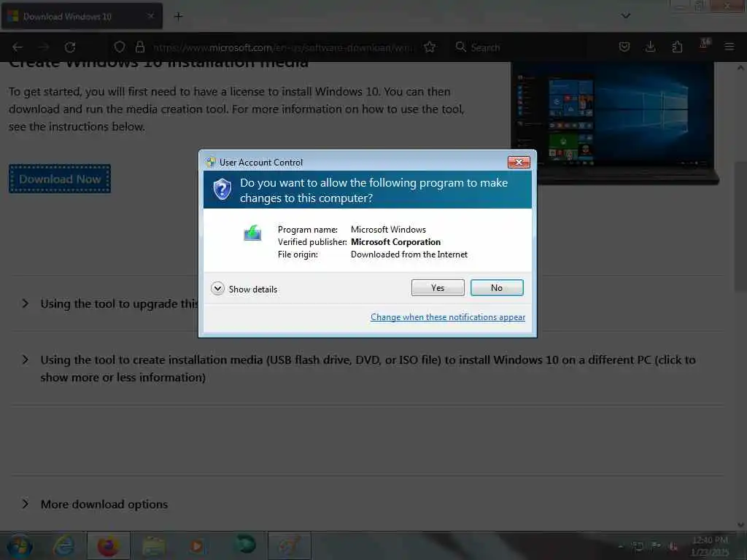Click the 'Downloaded from the Internet' text
747x560 pixels.
point(409,254)
